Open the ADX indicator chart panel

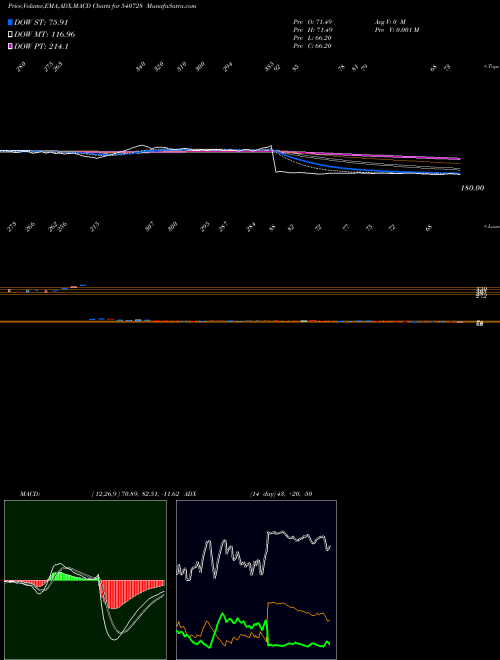[256, 580]
